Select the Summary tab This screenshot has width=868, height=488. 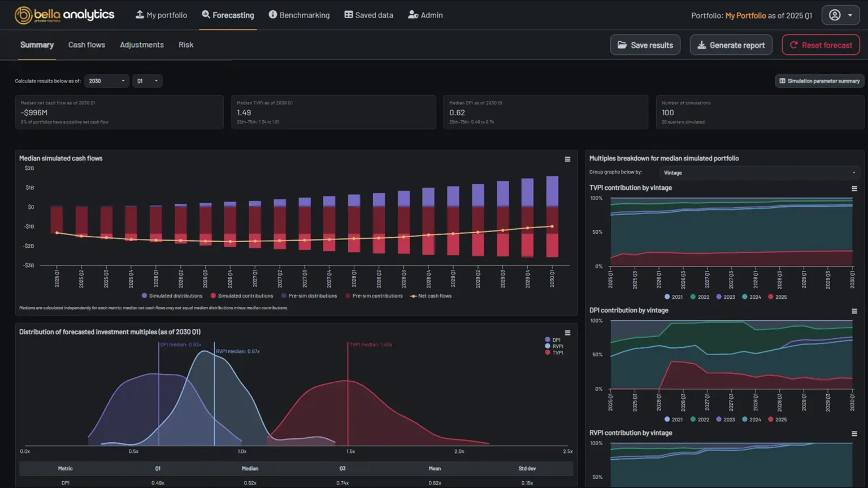(x=37, y=45)
